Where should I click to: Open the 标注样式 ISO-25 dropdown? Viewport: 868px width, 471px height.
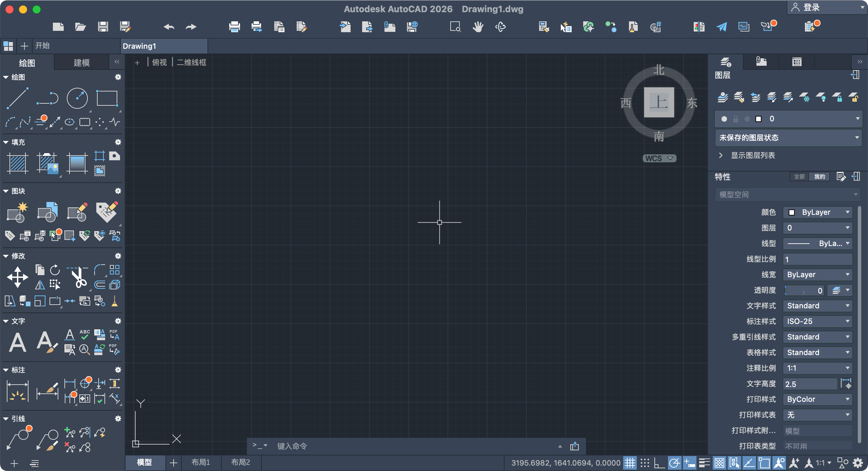[x=817, y=321]
